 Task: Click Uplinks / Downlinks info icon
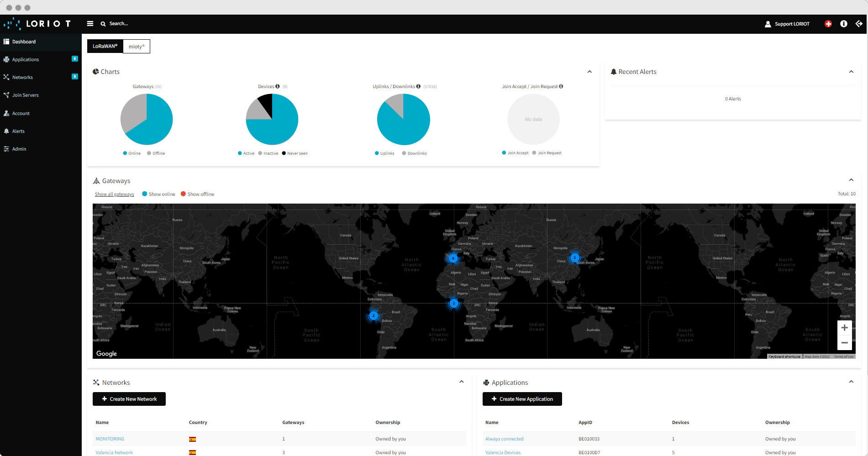click(418, 86)
